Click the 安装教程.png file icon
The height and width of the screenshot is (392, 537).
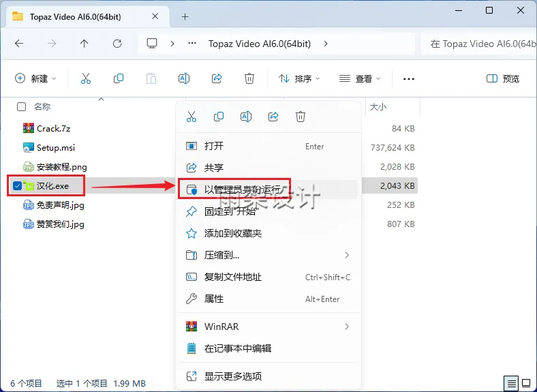(29, 167)
